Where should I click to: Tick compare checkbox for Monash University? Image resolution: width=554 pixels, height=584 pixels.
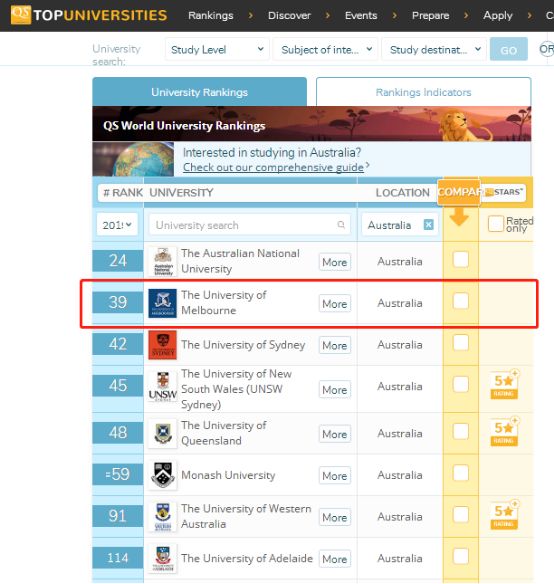point(460,473)
